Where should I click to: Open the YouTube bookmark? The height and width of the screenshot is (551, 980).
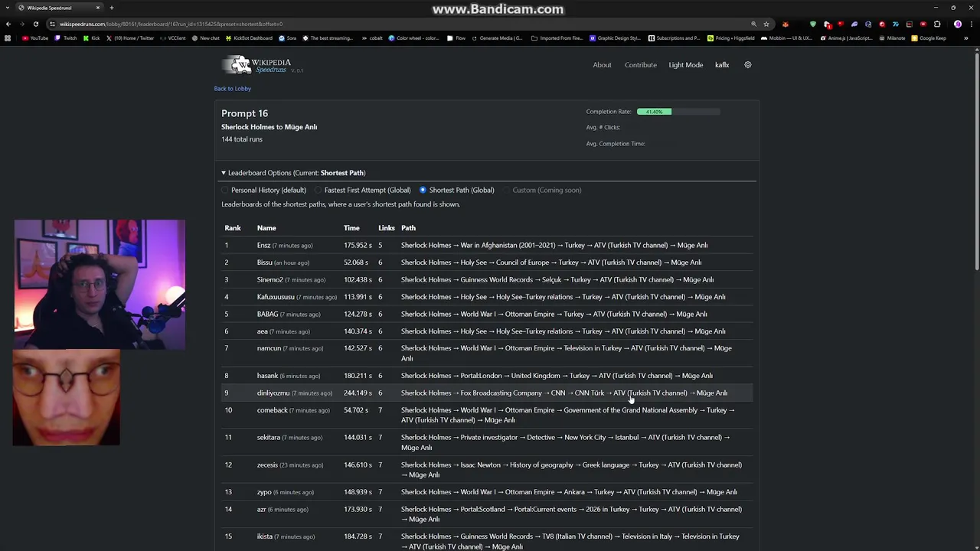(35, 38)
